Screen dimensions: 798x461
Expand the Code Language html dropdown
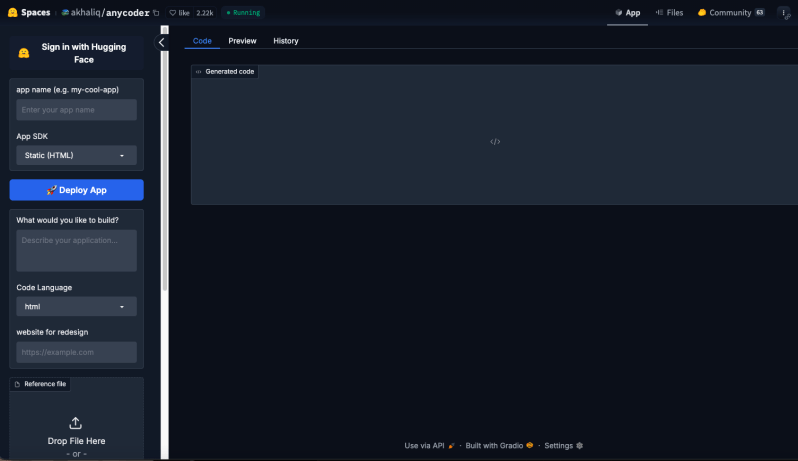coord(76,307)
